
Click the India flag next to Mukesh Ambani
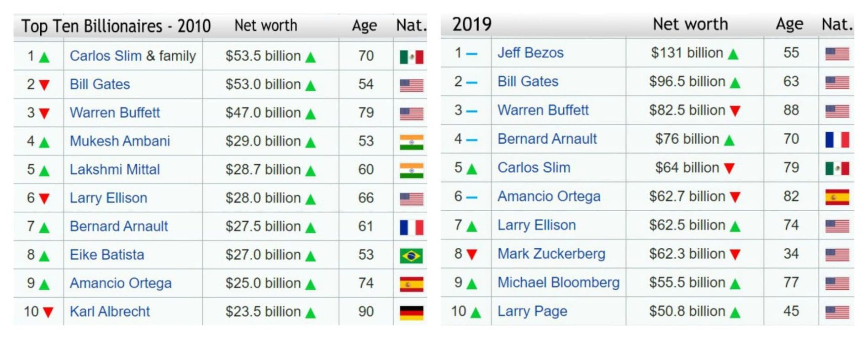[x=411, y=142]
